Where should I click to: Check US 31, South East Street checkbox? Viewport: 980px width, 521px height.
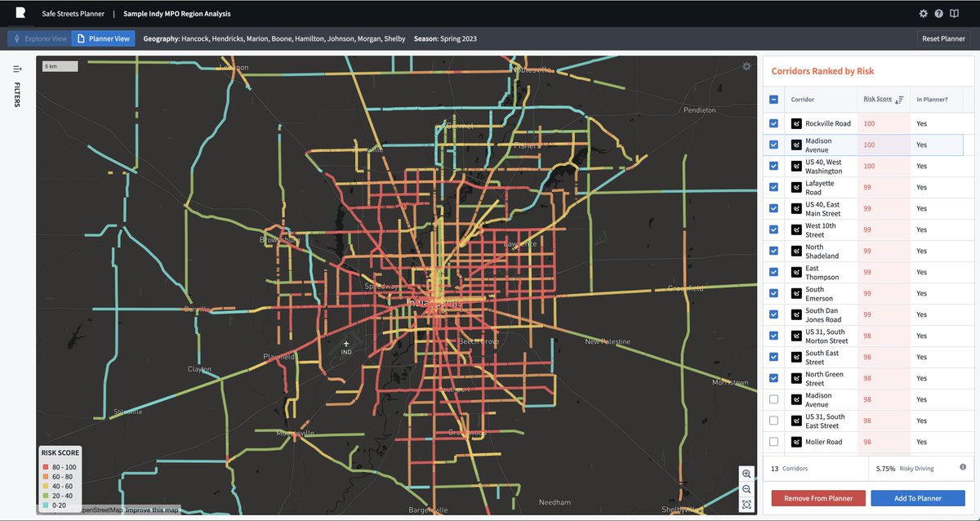click(773, 421)
